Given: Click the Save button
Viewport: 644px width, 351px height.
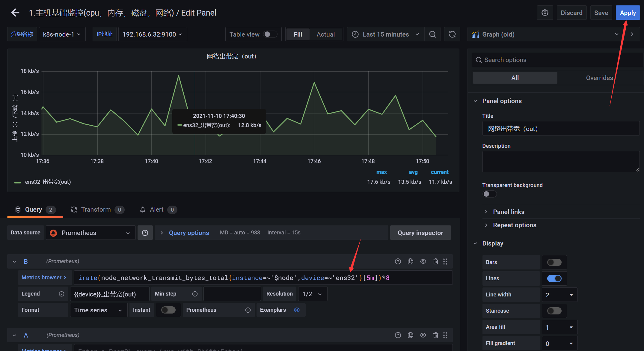Looking at the screenshot, I should click(x=601, y=13).
